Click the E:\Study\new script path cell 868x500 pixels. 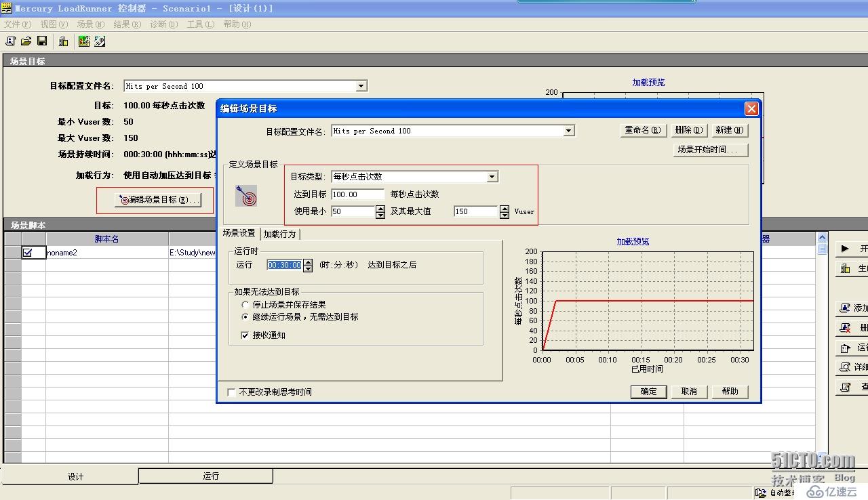193,253
